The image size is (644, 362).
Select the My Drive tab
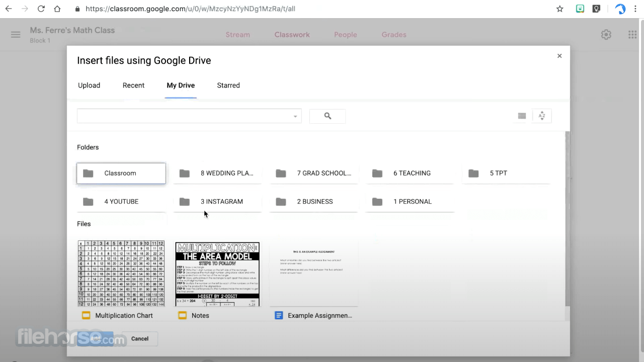coord(181,85)
